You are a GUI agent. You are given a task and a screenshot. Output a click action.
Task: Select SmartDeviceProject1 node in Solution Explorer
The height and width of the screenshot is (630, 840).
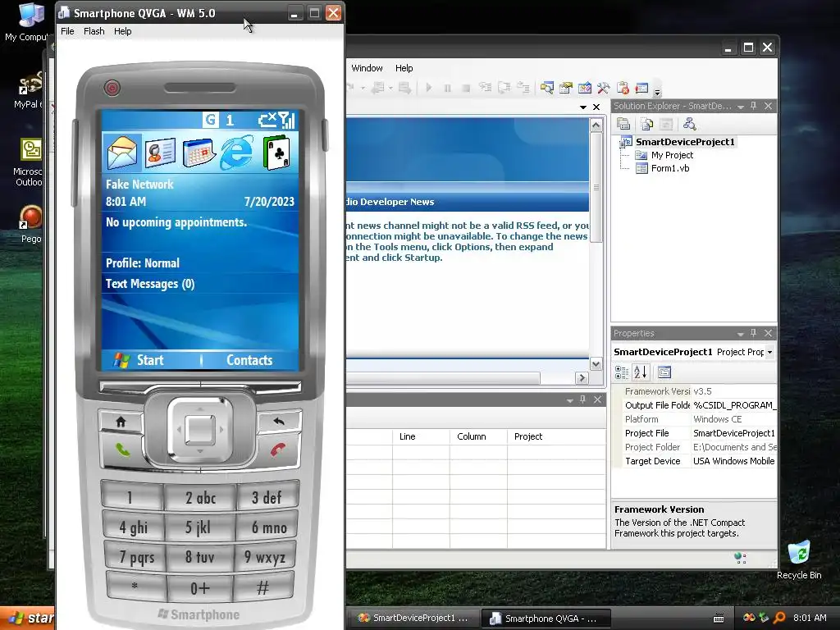pyautogui.click(x=685, y=142)
